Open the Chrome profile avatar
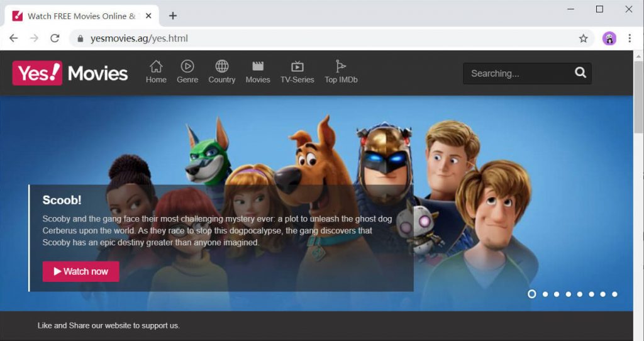Image resolution: width=644 pixels, height=341 pixels. (609, 38)
